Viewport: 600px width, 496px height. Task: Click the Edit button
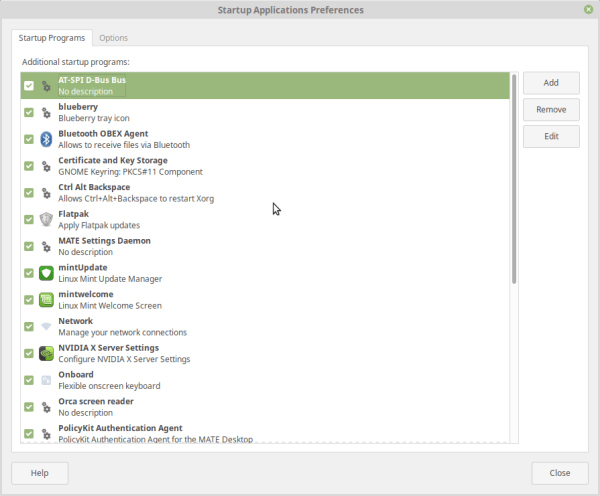(x=551, y=136)
